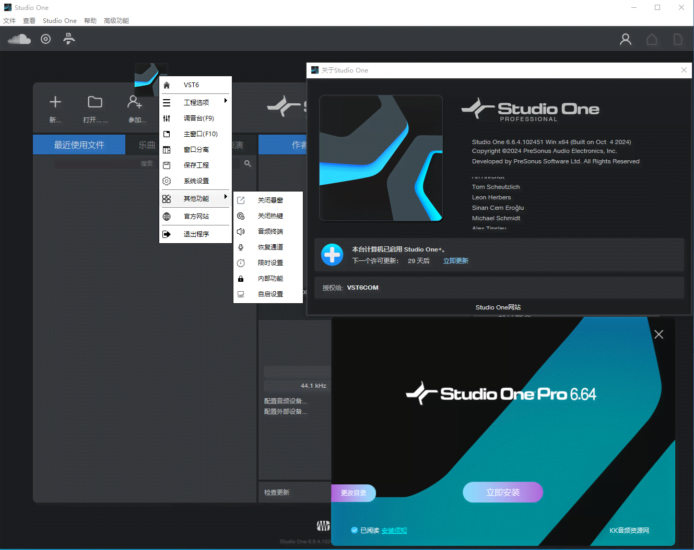
Task: Click the PreSonus logo at start page bottom
Action: click(x=323, y=526)
